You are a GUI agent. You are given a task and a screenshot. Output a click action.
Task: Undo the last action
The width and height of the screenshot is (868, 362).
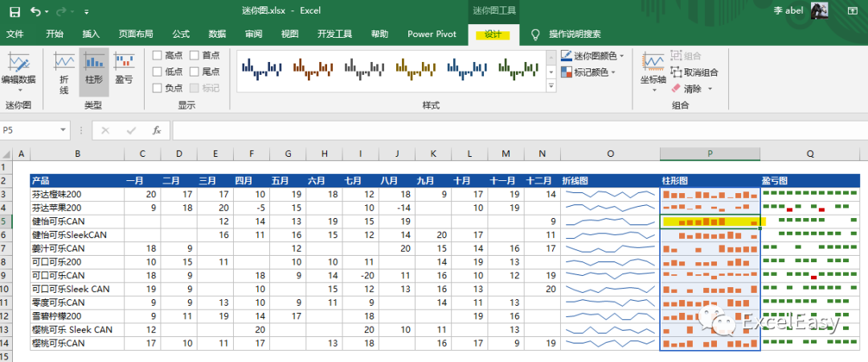coord(36,11)
